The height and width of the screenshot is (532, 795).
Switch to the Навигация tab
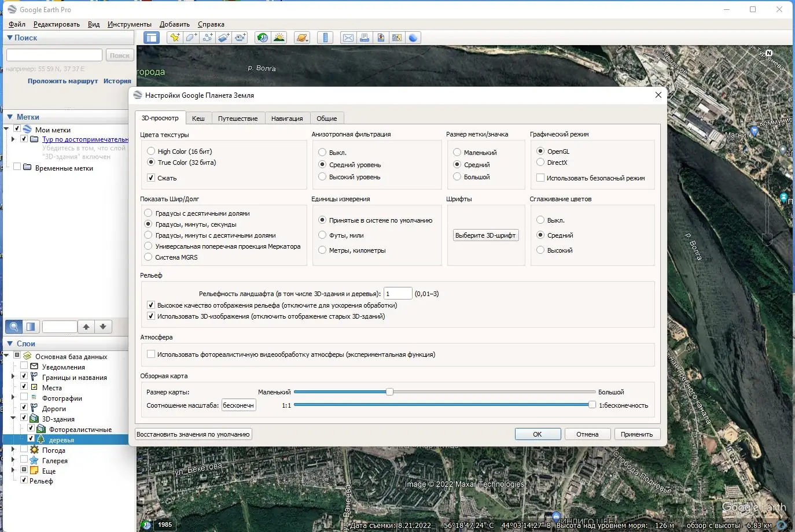click(x=287, y=119)
